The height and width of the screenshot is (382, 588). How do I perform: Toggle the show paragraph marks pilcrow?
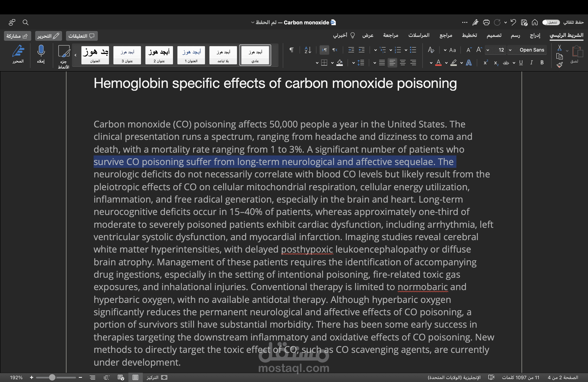click(x=292, y=50)
